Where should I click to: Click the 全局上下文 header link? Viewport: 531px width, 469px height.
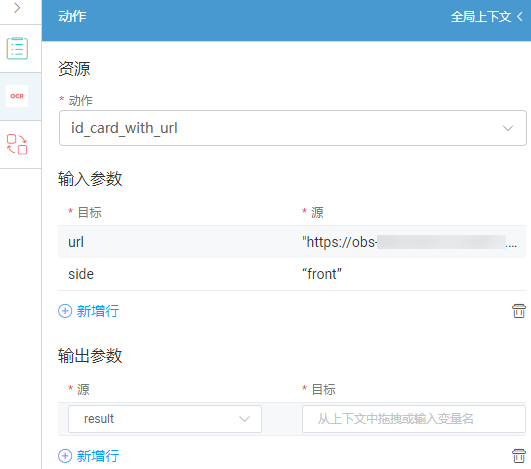(481, 16)
